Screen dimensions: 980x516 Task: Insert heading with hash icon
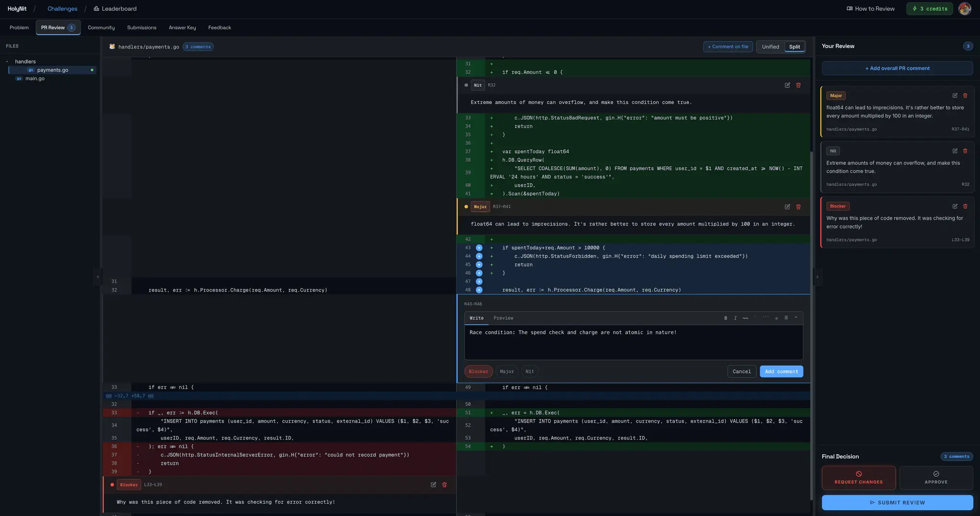click(x=776, y=318)
